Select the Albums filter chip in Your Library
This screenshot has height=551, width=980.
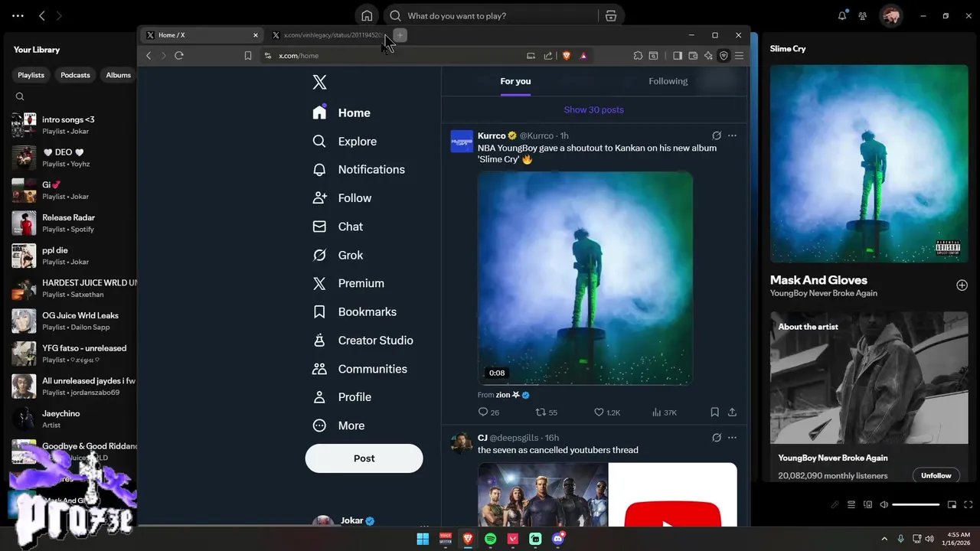pos(118,75)
